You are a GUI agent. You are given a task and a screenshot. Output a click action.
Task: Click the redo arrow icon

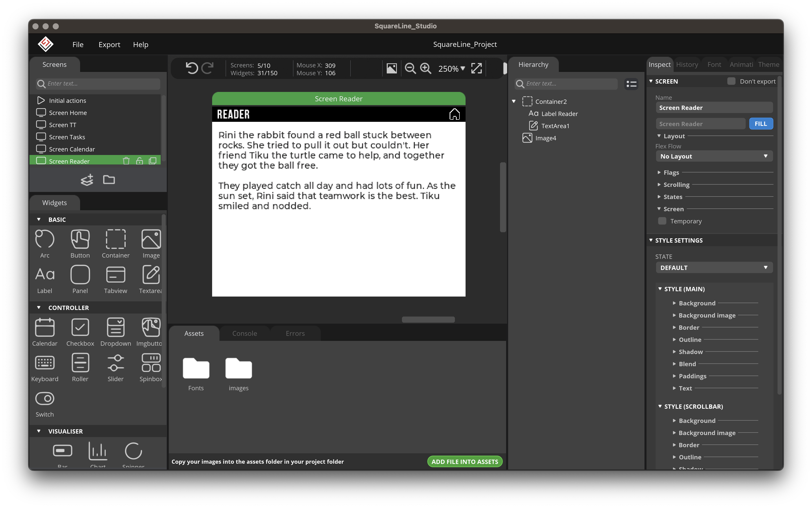[208, 68]
